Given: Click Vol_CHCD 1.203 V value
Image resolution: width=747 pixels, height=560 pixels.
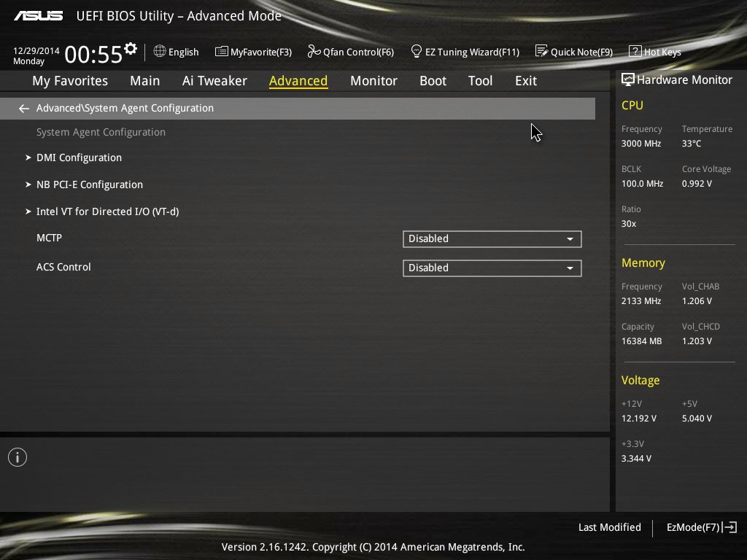Looking at the screenshot, I should click(x=697, y=341).
